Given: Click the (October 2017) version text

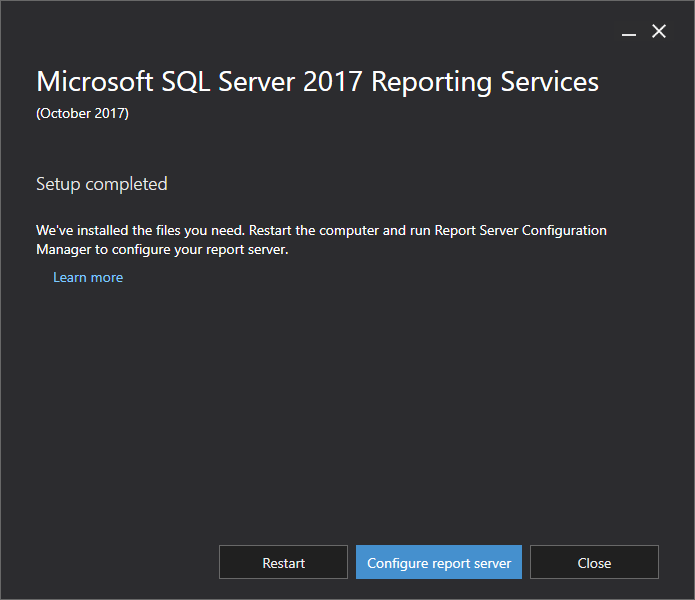Looking at the screenshot, I should tap(82, 113).
